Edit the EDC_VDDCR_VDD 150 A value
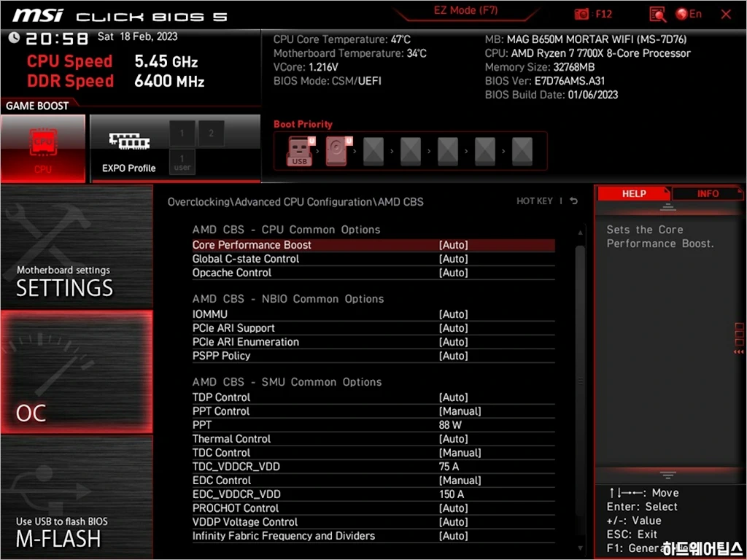 pyautogui.click(x=451, y=494)
